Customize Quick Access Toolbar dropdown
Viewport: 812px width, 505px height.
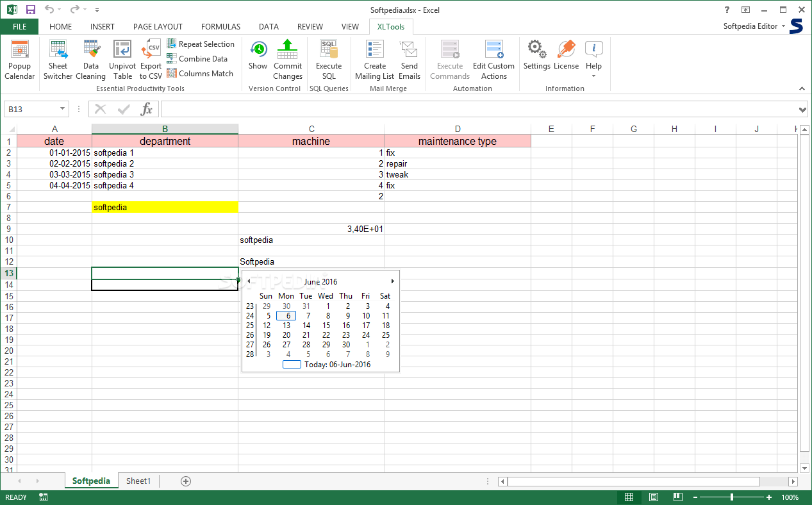pos(97,10)
